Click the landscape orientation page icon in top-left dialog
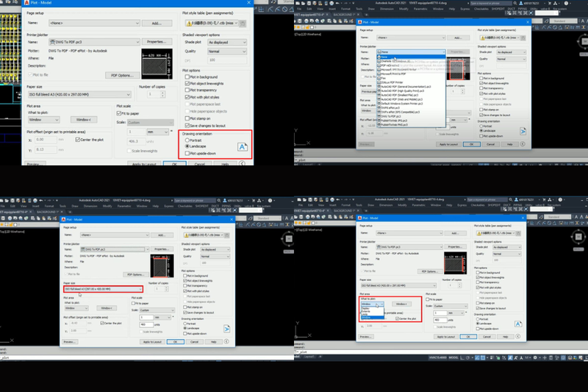Viewport: 588px width, 392px height. click(x=243, y=146)
